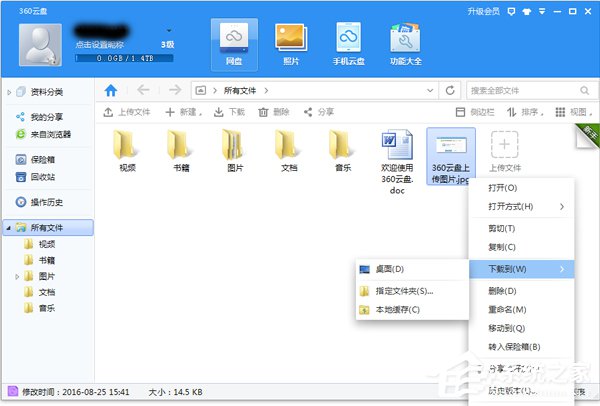Click the 下载 download toolbar button
The height and width of the screenshot is (406, 600).
229,112
